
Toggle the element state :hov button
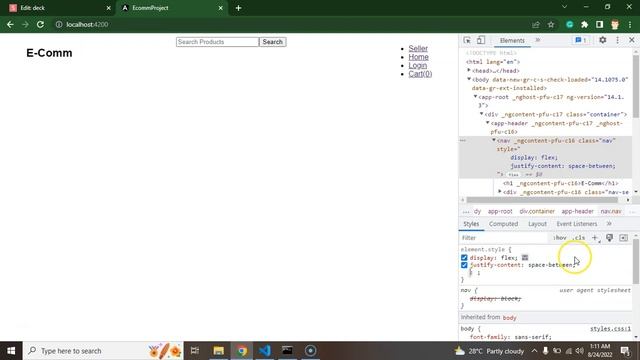point(560,238)
